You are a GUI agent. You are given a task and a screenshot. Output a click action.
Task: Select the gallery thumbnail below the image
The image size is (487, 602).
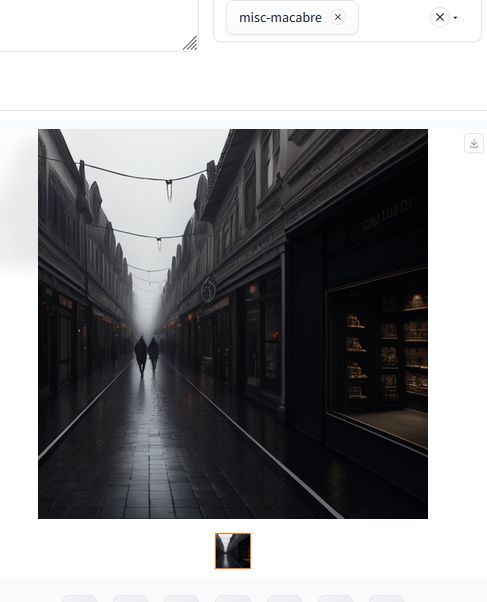point(233,551)
